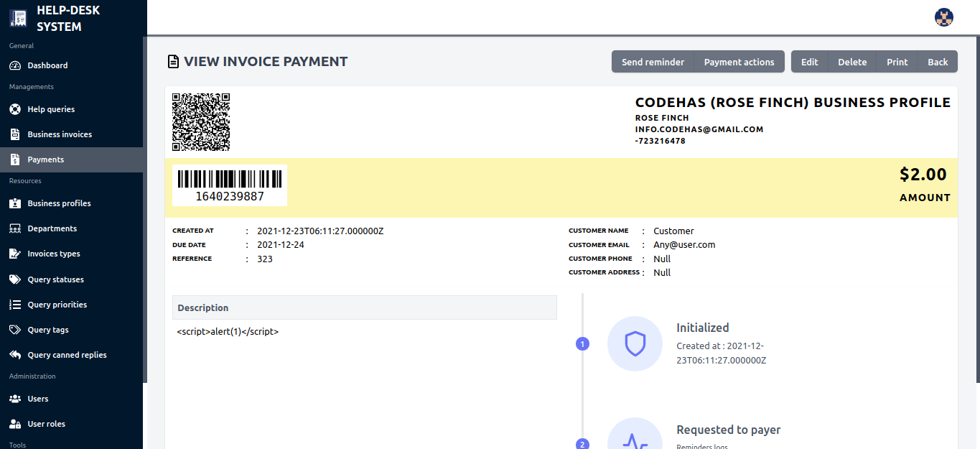Viewport: 980px width, 449px height.
Task: Delete this invoice payment
Action: [x=852, y=62]
